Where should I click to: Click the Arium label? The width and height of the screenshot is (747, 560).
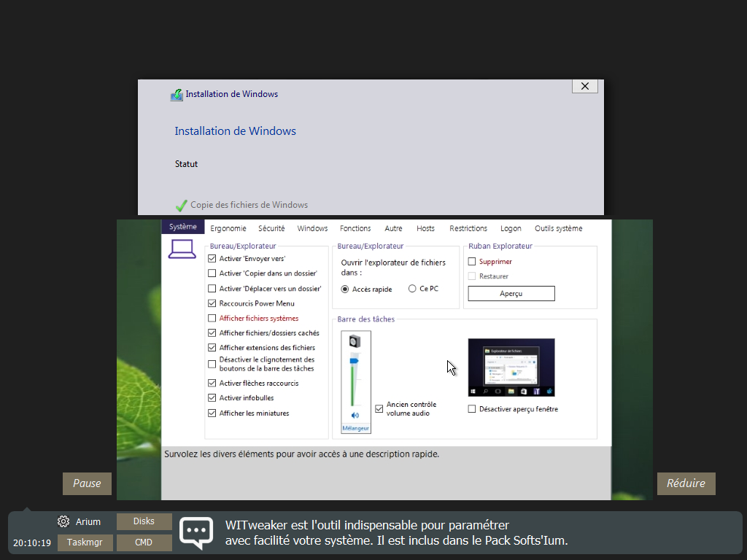point(88,522)
